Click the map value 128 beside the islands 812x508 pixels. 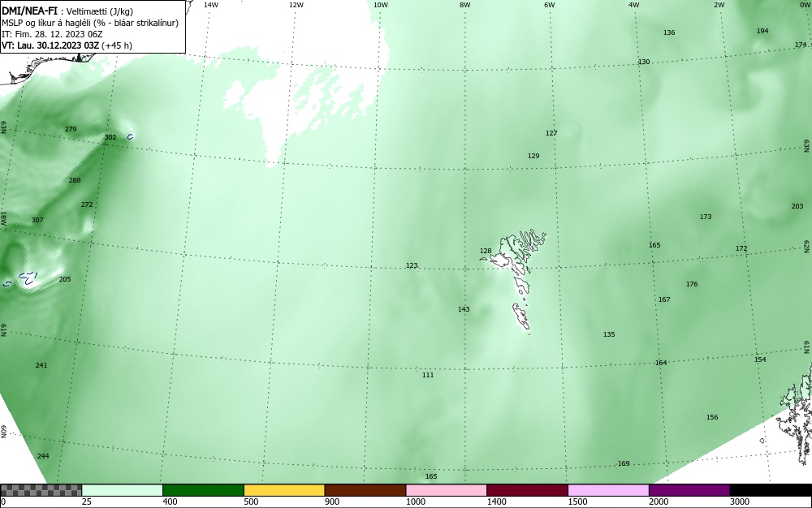click(486, 251)
